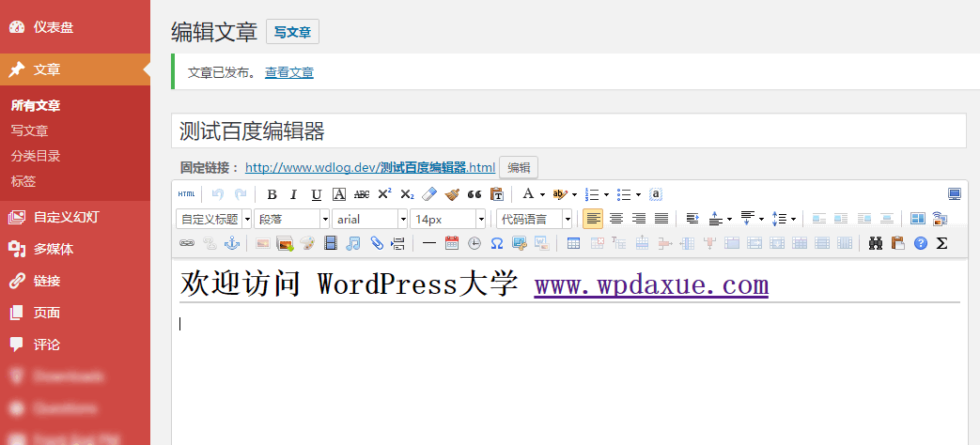Align text to the left

[x=593, y=219]
